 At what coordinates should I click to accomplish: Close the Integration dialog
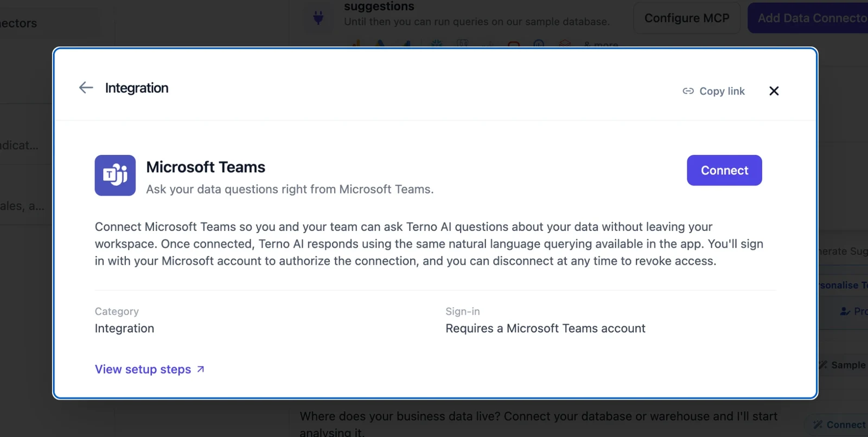point(774,91)
